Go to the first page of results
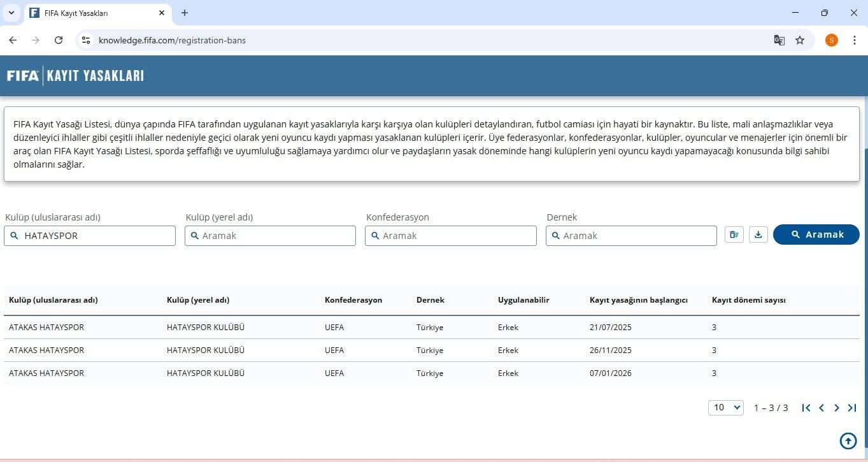The width and height of the screenshot is (868, 462). (x=806, y=408)
